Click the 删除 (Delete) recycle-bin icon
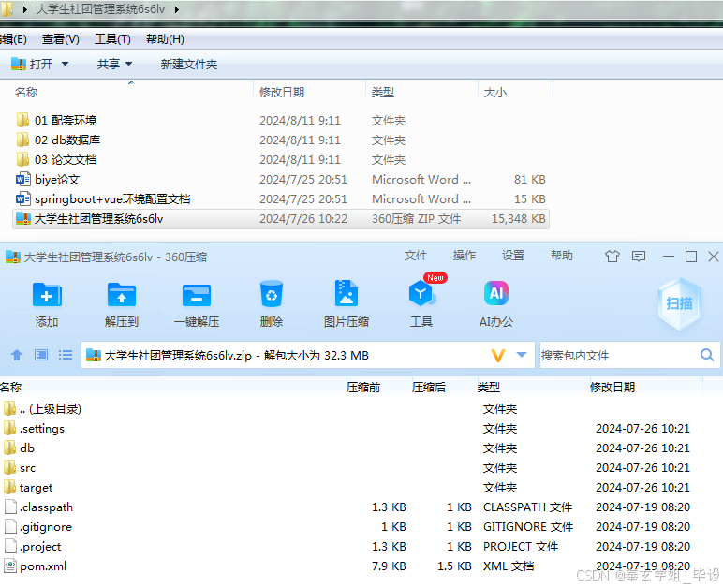 point(272,294)
